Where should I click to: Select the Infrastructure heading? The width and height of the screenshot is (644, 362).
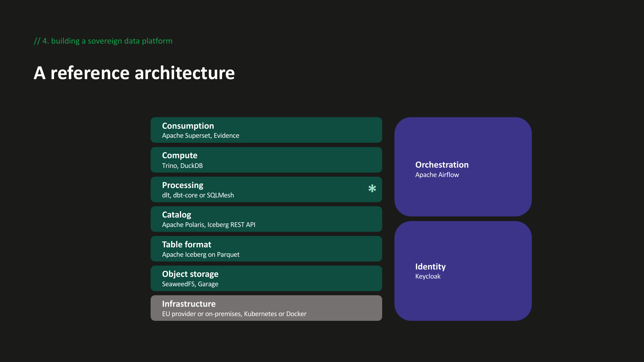pyautogui.click(x=189, y=304)
